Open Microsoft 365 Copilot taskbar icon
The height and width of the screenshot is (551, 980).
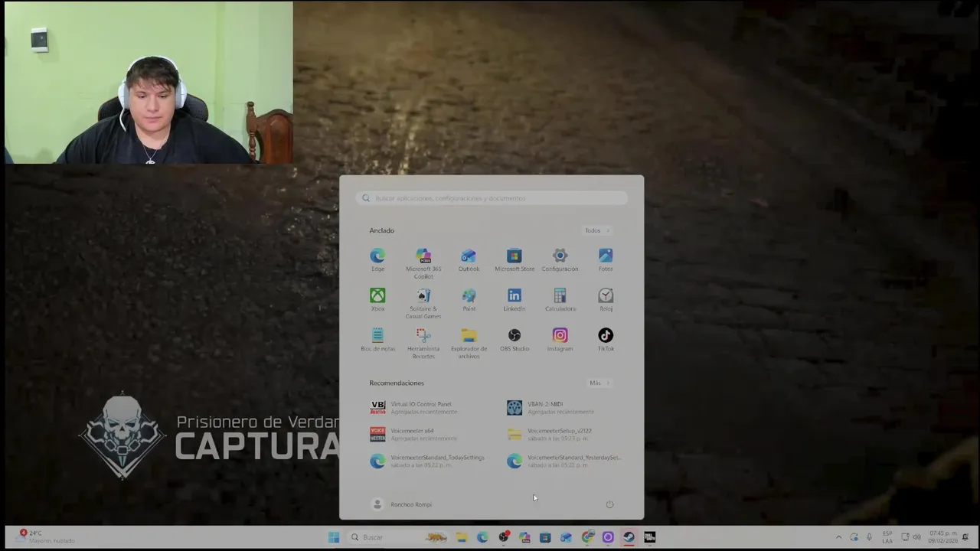click(x=524, y=537)
